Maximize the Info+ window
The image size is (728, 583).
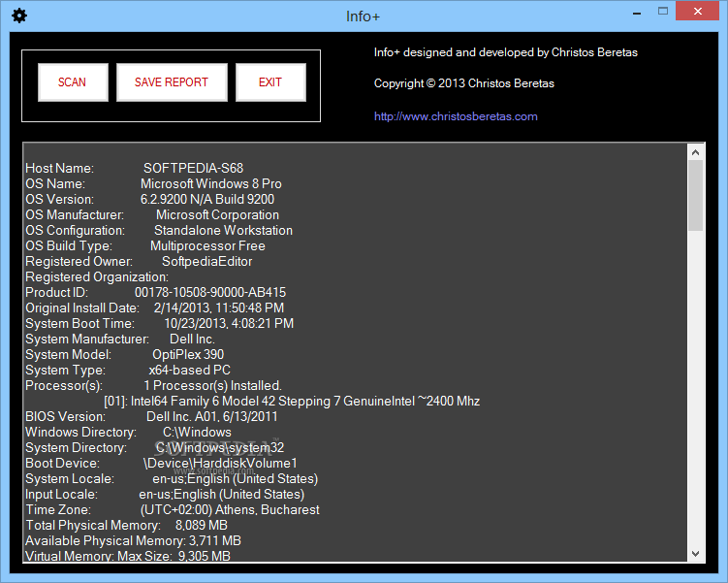pyautogui.click(x=663, y=12)
